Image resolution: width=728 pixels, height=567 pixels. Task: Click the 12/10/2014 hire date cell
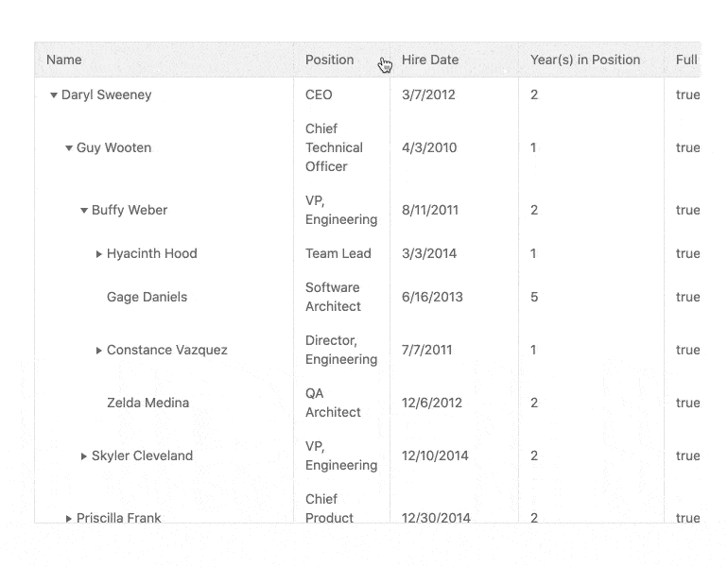click(436, 455)
